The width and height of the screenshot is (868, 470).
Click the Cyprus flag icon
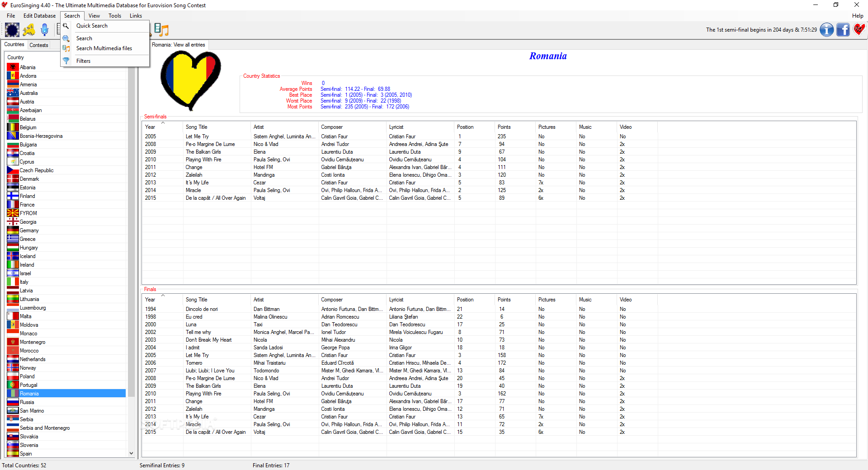(13, 162)
